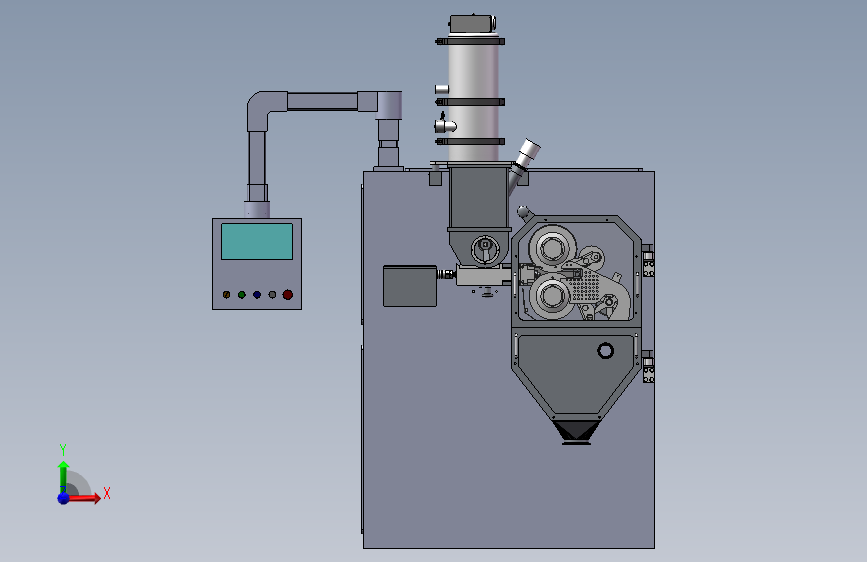Select the gray button beside the red button

pyautogui.click(x=272, y=295)
